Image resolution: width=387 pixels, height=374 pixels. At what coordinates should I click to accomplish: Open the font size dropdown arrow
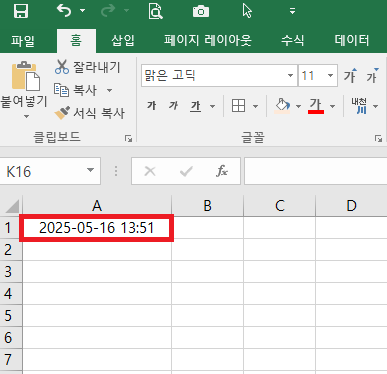click(x=330, y=76)
